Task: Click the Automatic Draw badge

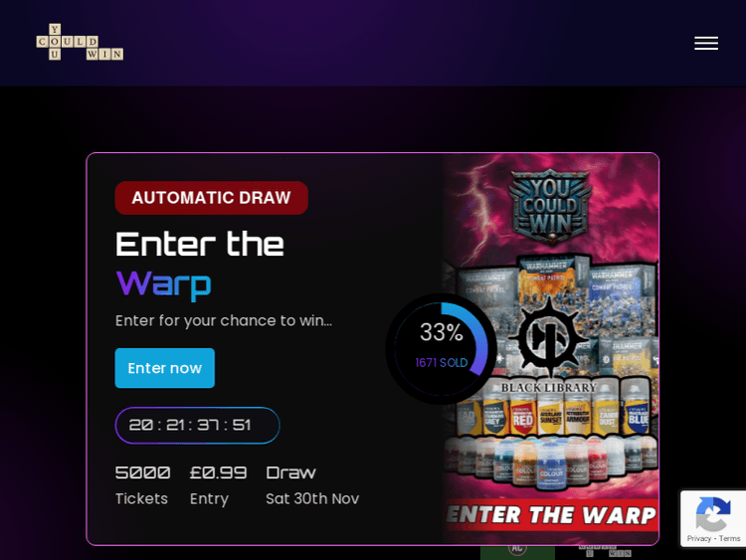Action: (211, 198)
